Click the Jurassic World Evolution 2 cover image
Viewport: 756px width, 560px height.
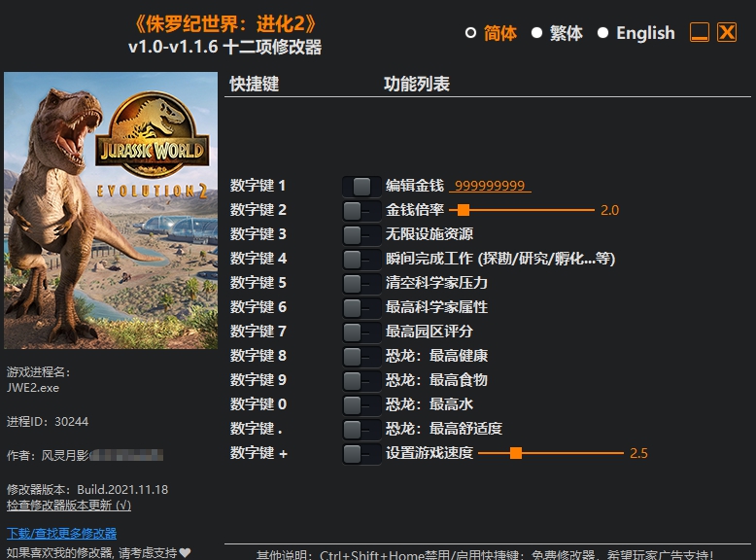click(x=111, y=210)
